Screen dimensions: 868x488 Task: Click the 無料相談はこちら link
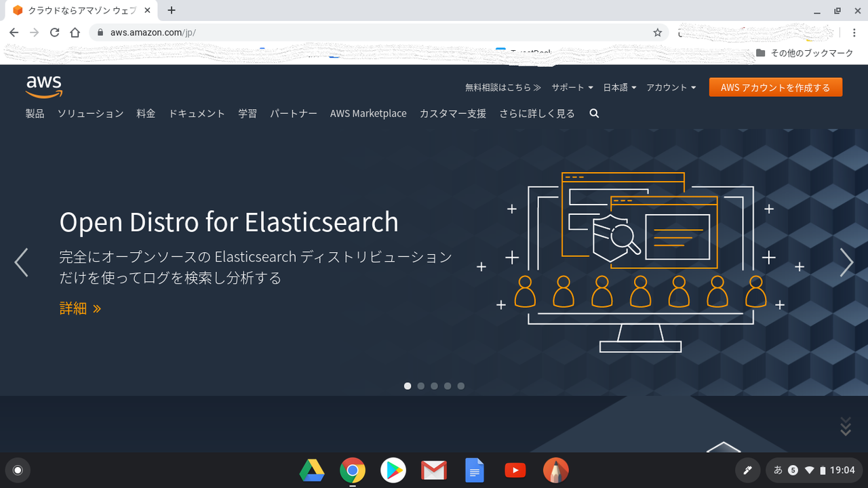pos(503,87)
